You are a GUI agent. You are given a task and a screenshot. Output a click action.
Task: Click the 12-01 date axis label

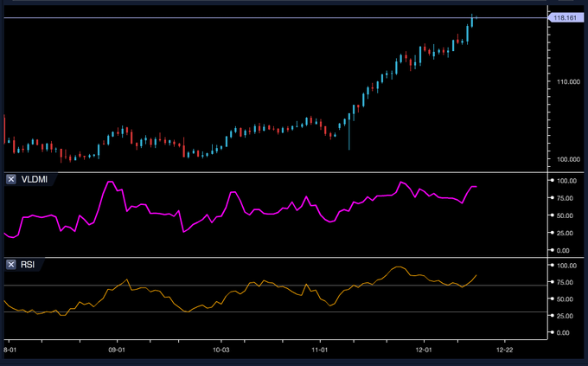click(x=424, y=350)
